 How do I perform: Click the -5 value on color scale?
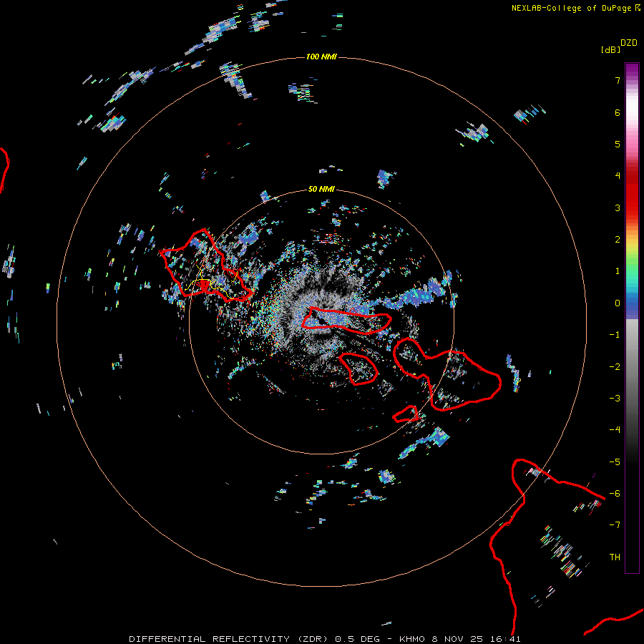[x=615, y=462]
